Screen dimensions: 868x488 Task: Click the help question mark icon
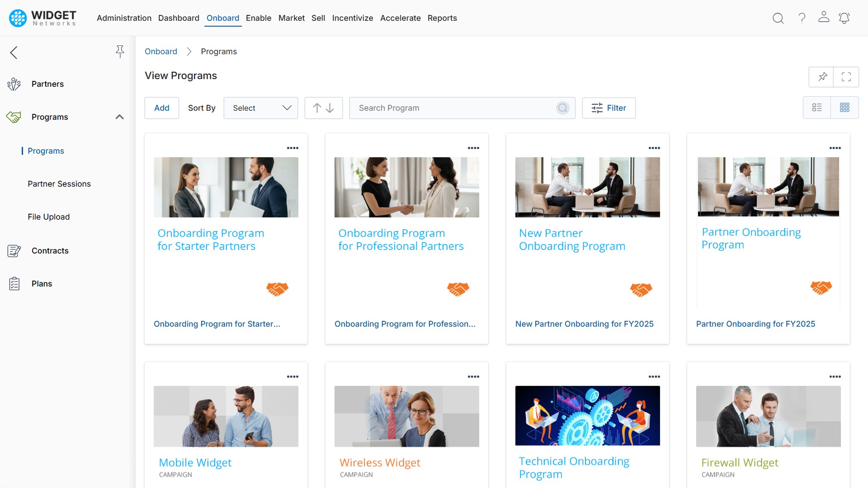point(802,18)
